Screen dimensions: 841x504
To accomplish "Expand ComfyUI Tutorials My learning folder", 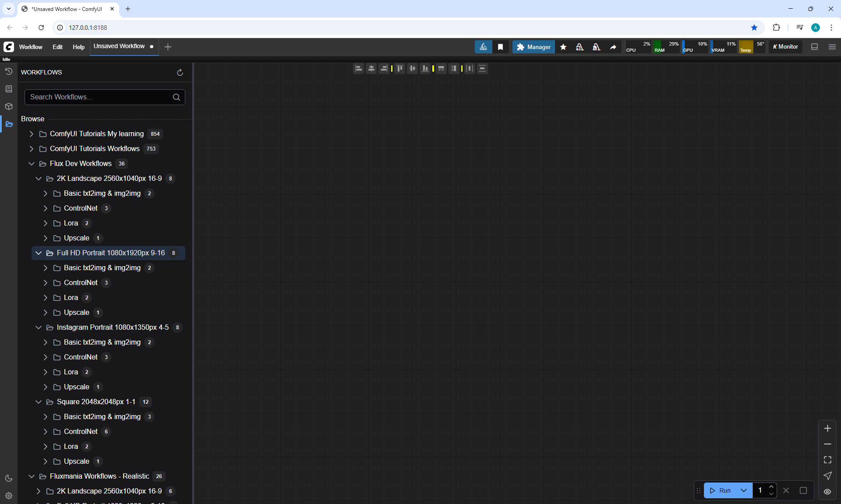I will (31, 134).
